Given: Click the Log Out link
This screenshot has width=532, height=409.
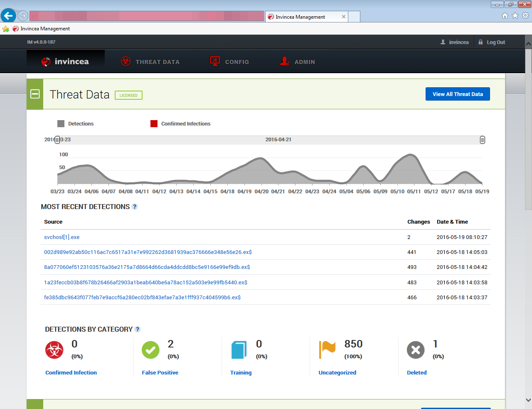Looking at the screenshot, I should 495,42.
